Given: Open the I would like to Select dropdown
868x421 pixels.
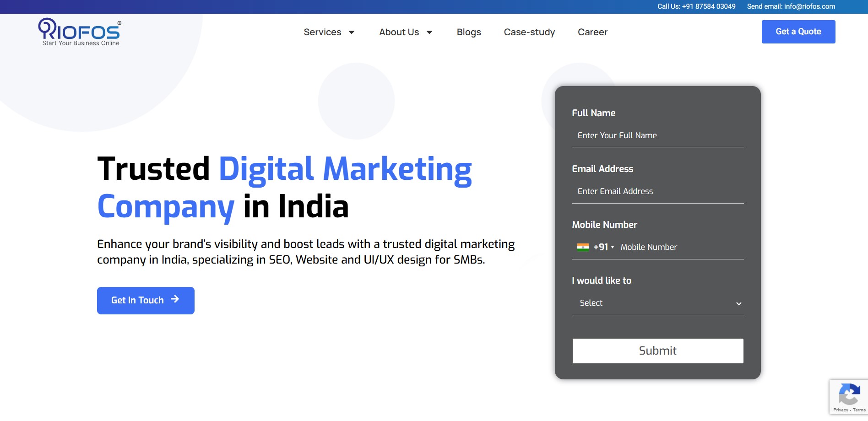Looking at the screenshot, I should pyautogui.click(x=658, y=303).
